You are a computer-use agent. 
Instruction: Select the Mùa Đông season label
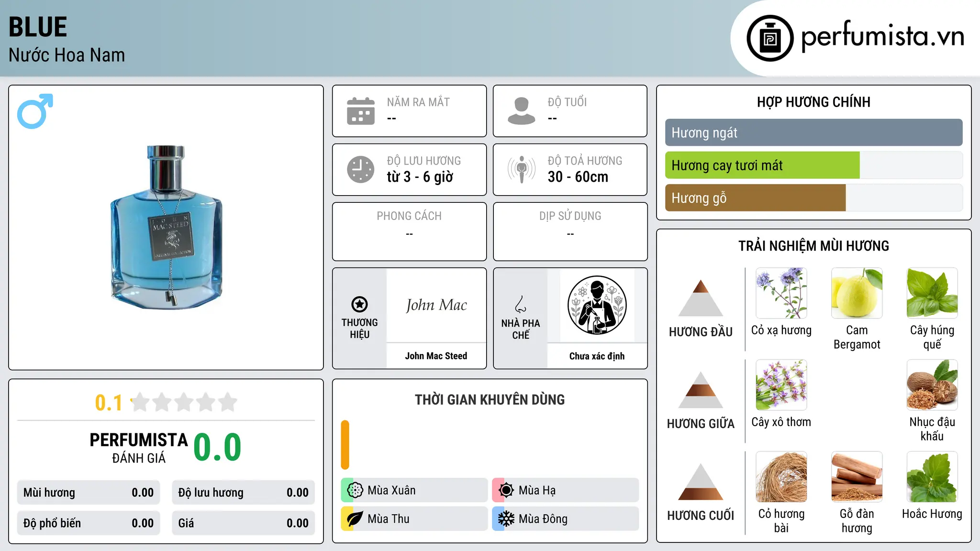click(543, 519)
